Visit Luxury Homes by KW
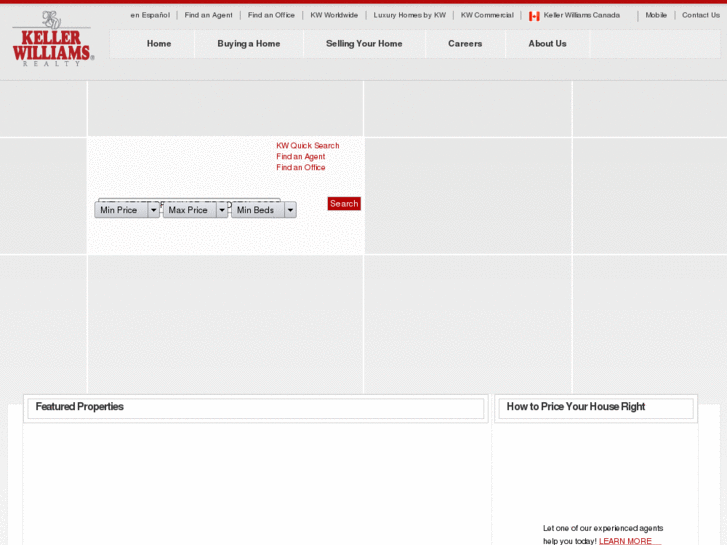The height and width of the screenshot is (545, 727). 410,15
